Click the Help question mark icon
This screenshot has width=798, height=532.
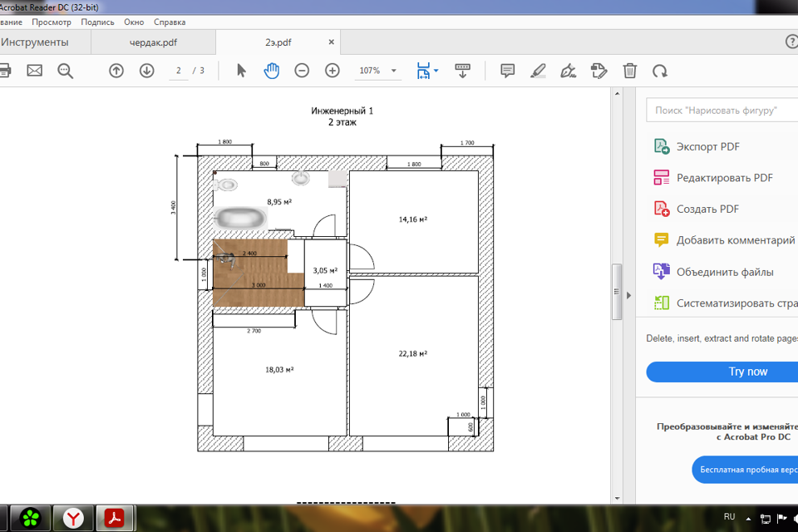click(791, 42)
